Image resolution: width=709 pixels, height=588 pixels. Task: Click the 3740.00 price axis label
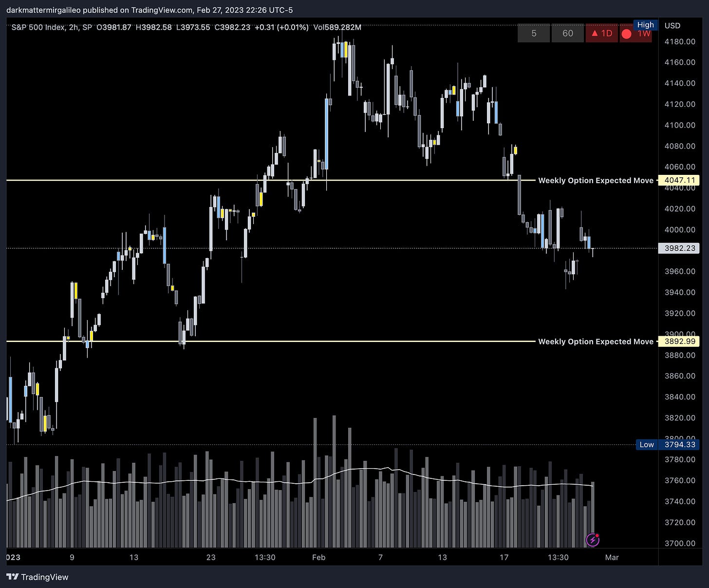click(x=680, y=501)
